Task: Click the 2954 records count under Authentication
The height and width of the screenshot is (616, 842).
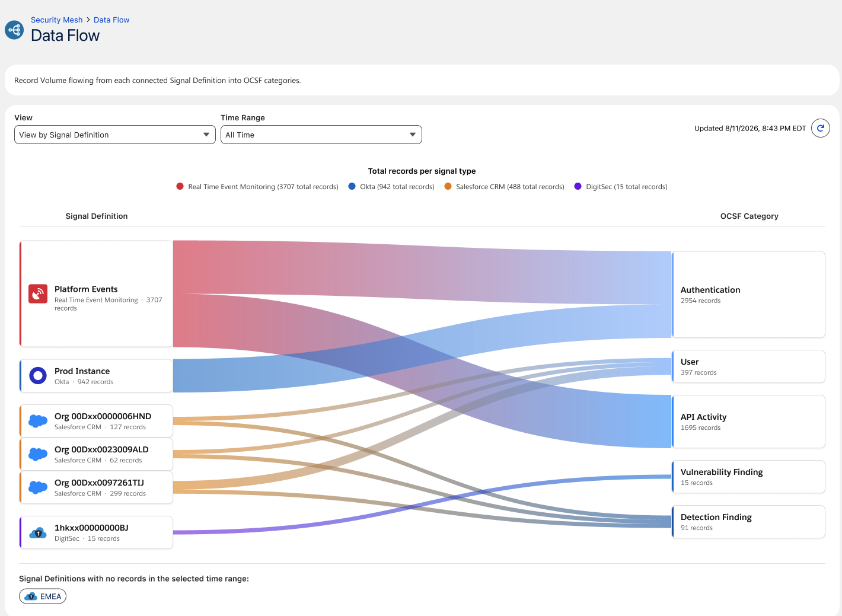Action: pos(700,301)
